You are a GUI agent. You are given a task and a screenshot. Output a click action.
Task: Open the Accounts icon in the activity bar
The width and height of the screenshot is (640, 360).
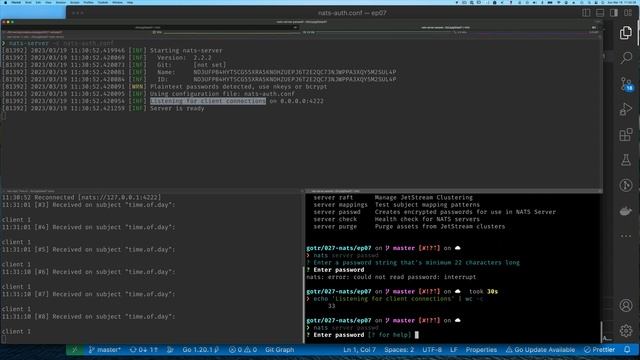(626, 305)
